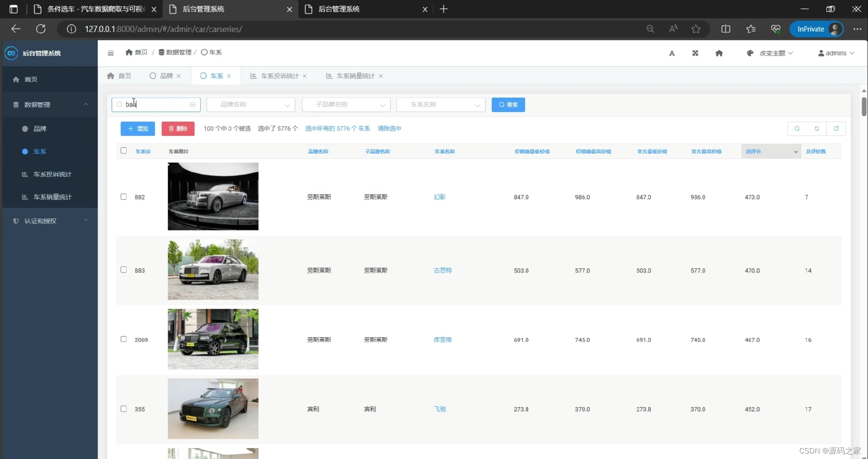The image size is (868, 459).
Task: Close the 车系销量统计 tab
Action: click(381, 76)
